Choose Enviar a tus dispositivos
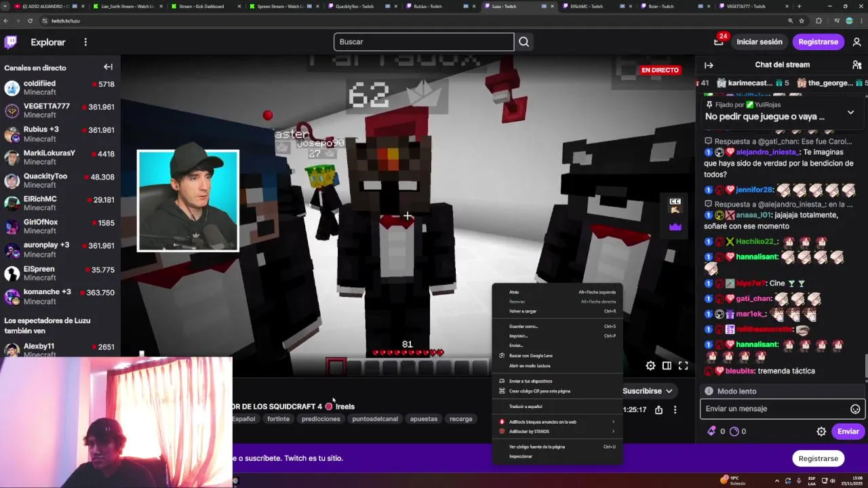The width and height of the screenshot is (868, 488). (557, 381)
